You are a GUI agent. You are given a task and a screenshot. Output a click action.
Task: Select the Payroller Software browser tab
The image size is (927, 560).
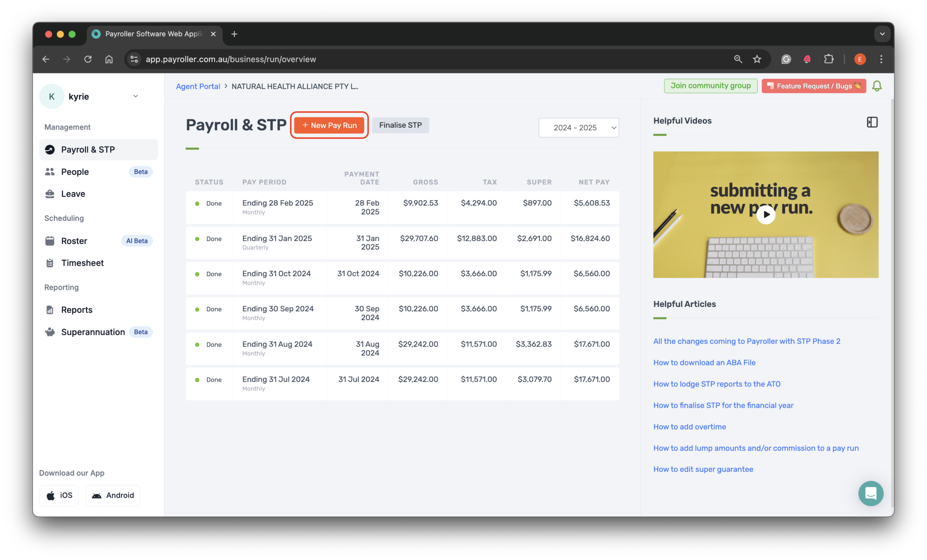tap(152, 34)
